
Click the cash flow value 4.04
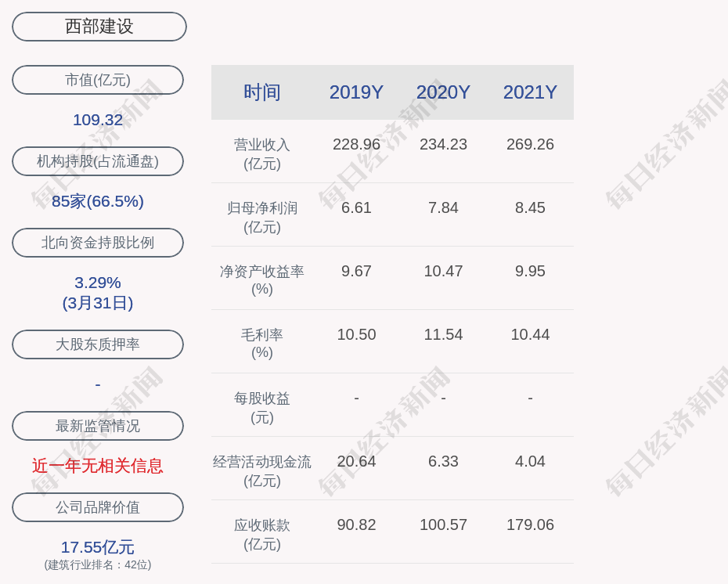(x=530, y=461)
